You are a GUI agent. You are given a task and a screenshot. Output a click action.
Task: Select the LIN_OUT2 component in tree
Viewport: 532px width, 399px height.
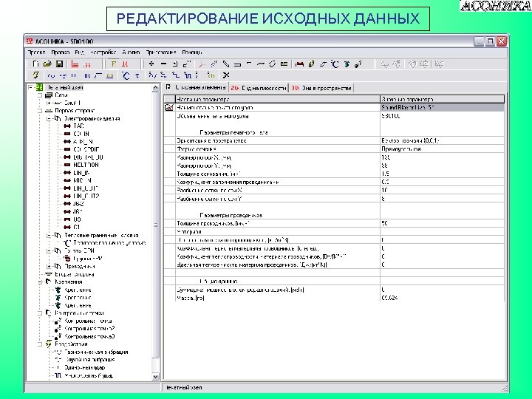(86, 196)
